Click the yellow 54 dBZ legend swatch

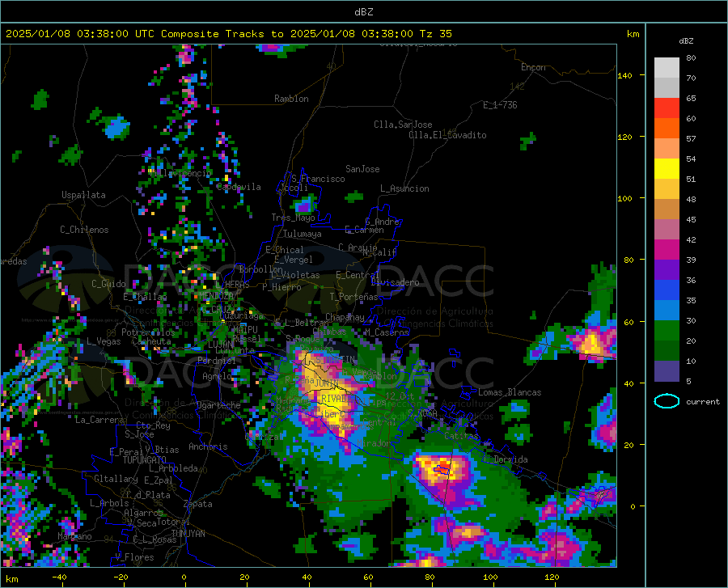coord(667,169)
